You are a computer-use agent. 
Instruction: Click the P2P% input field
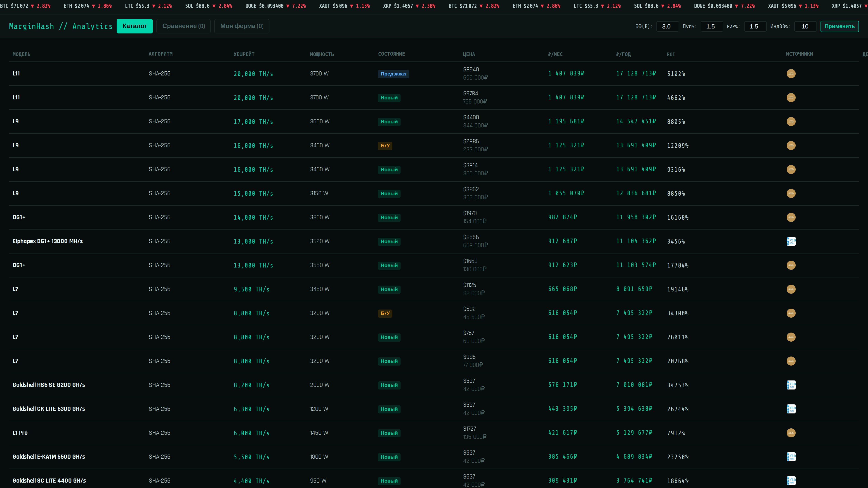pyautogui.click(x=755, y=26)
